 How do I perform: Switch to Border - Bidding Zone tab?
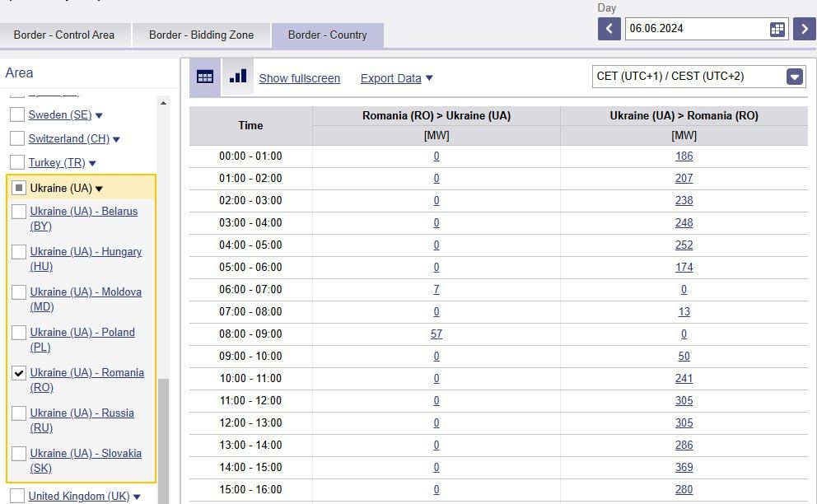[x=201, y=35]
